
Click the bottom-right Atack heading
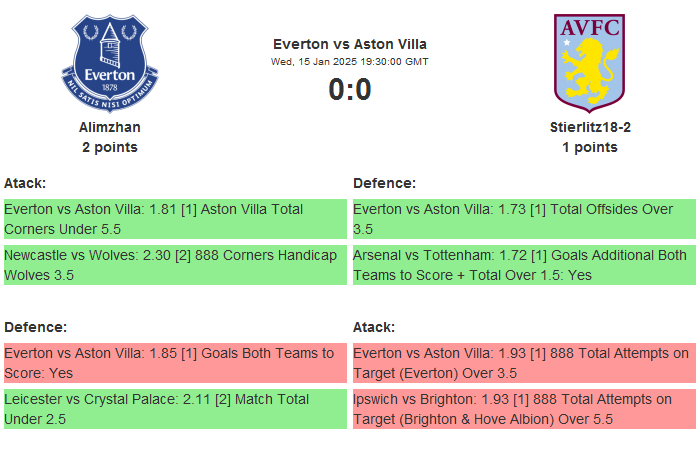pyautogui.click(x=374, y=327)
